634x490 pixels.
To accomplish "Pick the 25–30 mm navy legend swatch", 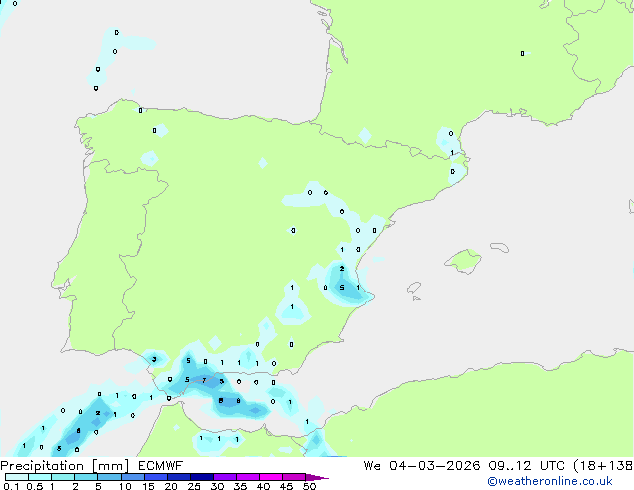I will coord(201,477).
